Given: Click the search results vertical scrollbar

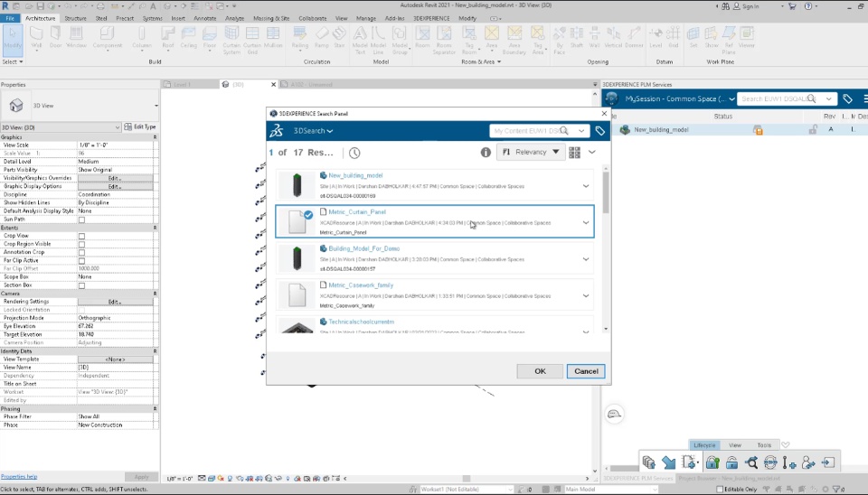Looking at the screenshot, I should (x=606, y=192).
